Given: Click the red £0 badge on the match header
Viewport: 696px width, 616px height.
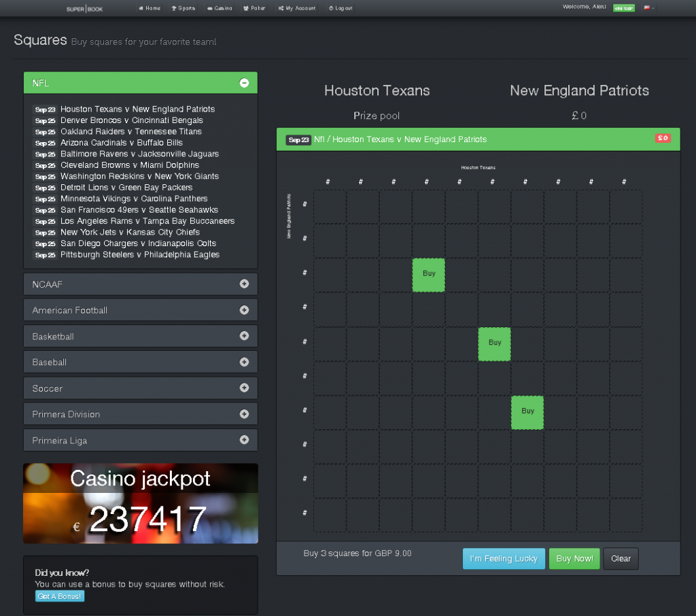Looking at the screenshot, I should 663,138.
